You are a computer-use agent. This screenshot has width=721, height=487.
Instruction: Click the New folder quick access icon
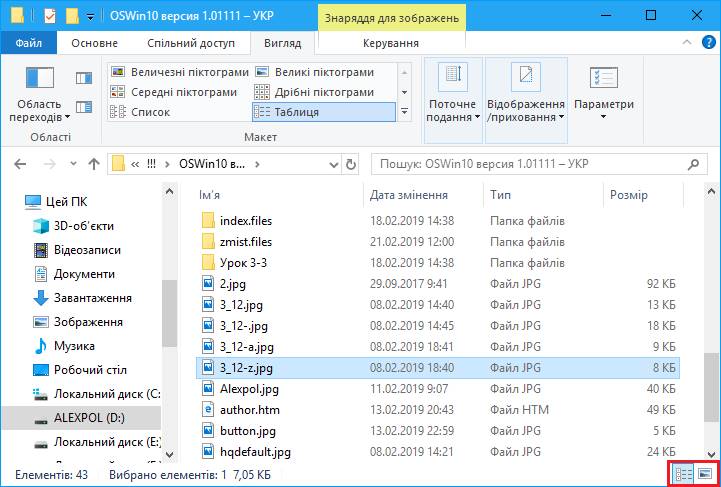tap(73, 16)
